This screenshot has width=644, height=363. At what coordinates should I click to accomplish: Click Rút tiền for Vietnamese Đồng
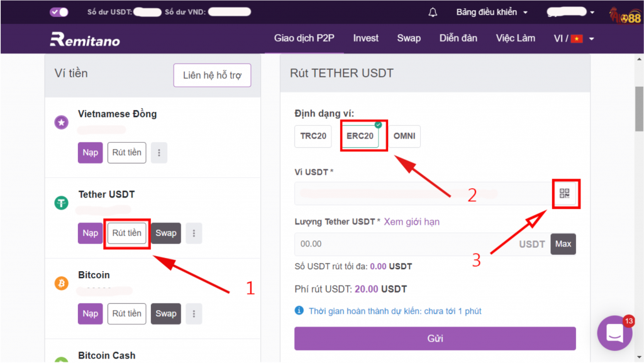click(126, 153)
